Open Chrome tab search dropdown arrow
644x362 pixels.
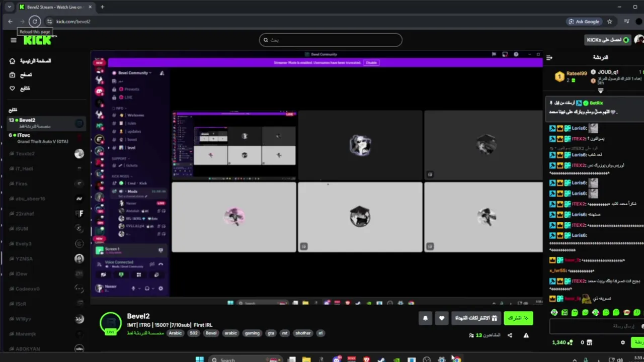tap(9, 7)
